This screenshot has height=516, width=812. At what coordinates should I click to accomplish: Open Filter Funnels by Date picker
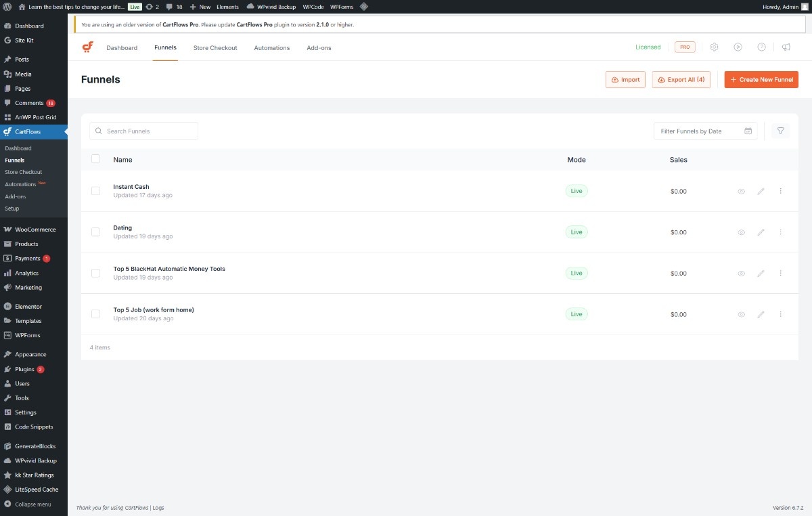coord(704,131)
